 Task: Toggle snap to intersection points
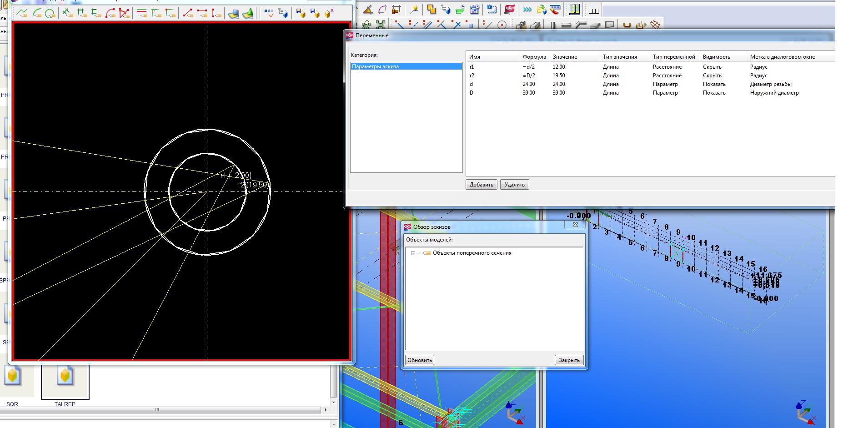[x=457, y=25]
